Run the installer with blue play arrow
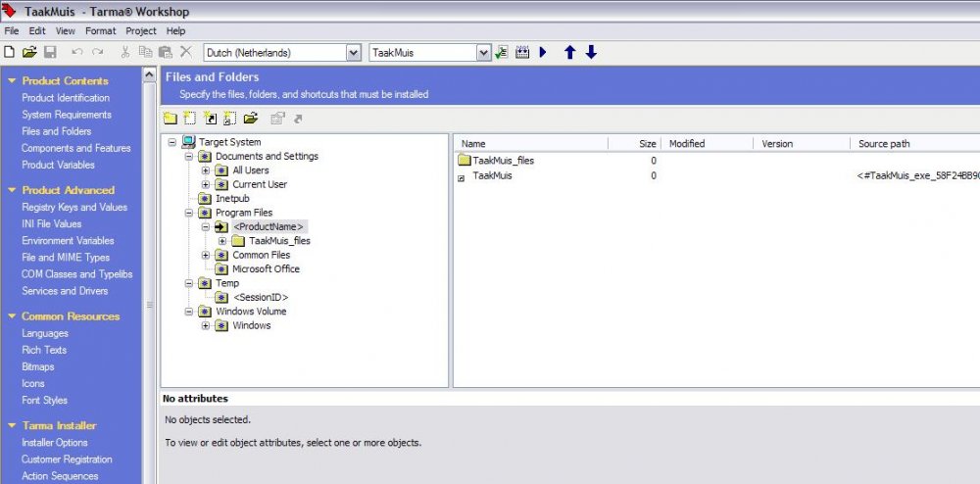Image resolution: width=980 pixels, height=484 pixels. pos(543,53)
